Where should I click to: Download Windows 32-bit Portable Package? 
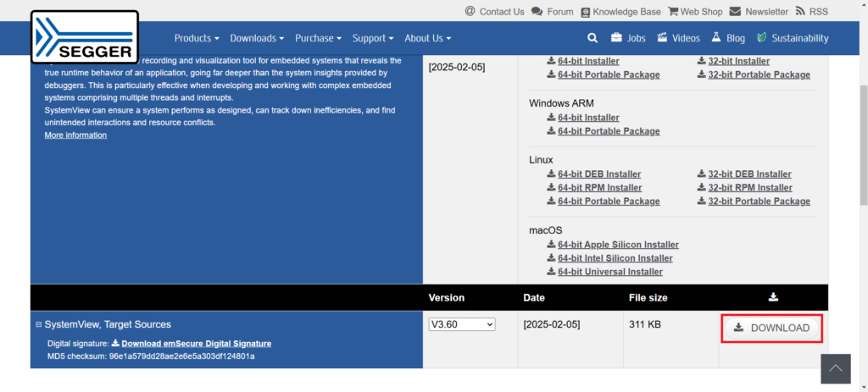(x=759, y=75)
